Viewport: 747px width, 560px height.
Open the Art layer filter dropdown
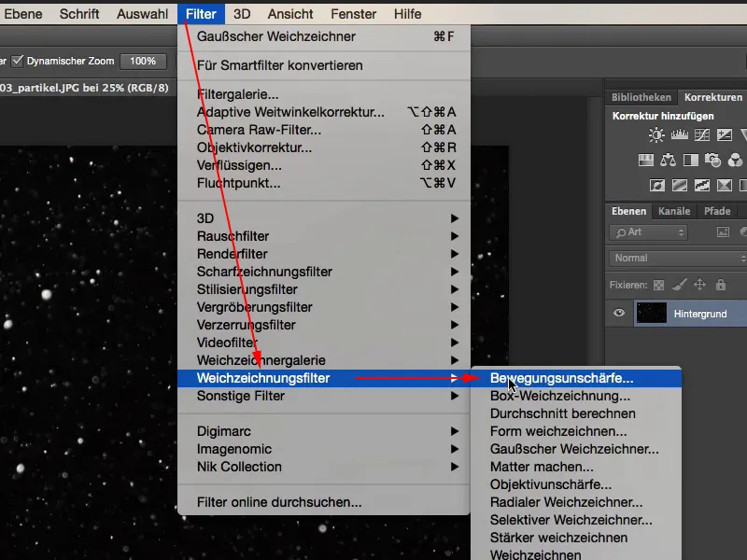[x=648, y=232]
